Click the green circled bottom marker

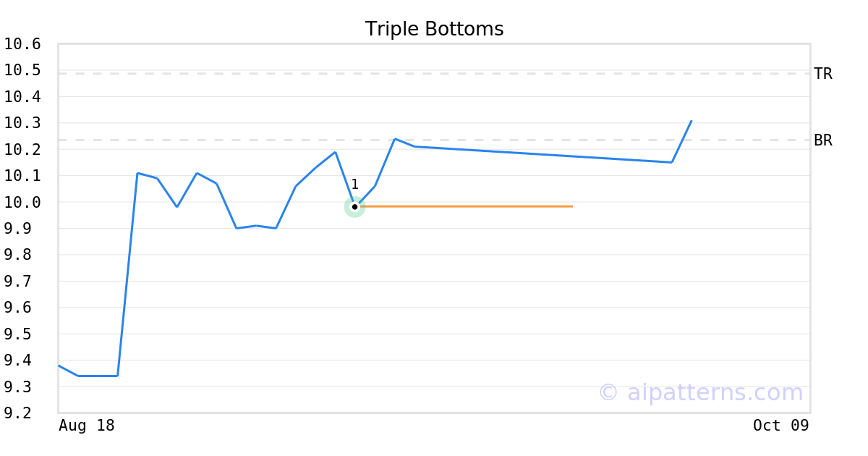coord(354,207)
